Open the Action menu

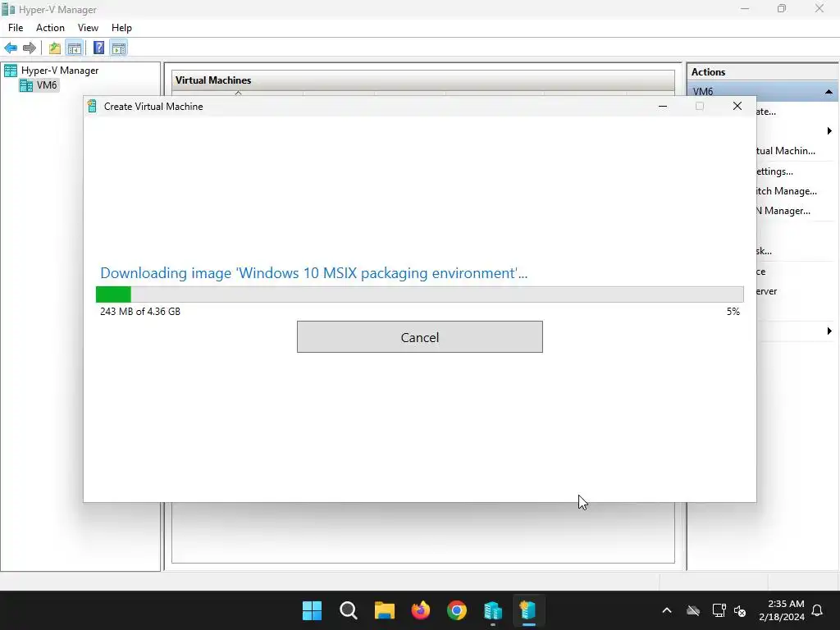tap(50, 28)
